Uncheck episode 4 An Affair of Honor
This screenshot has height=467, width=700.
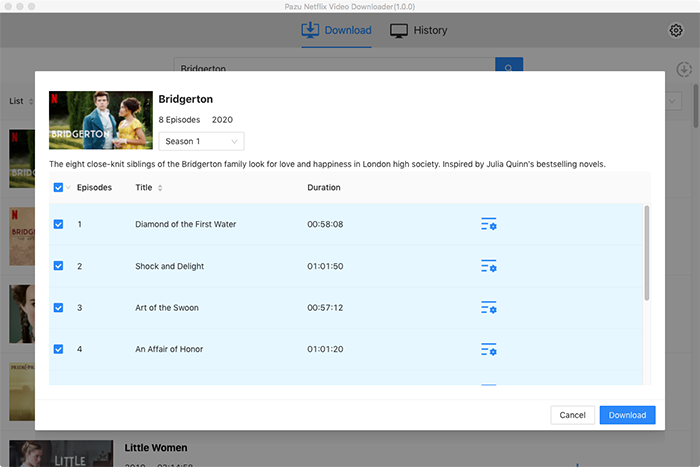point(58,349)
